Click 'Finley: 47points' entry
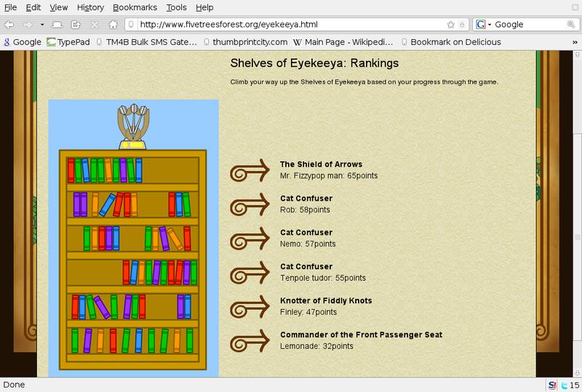 click(308, 312)
